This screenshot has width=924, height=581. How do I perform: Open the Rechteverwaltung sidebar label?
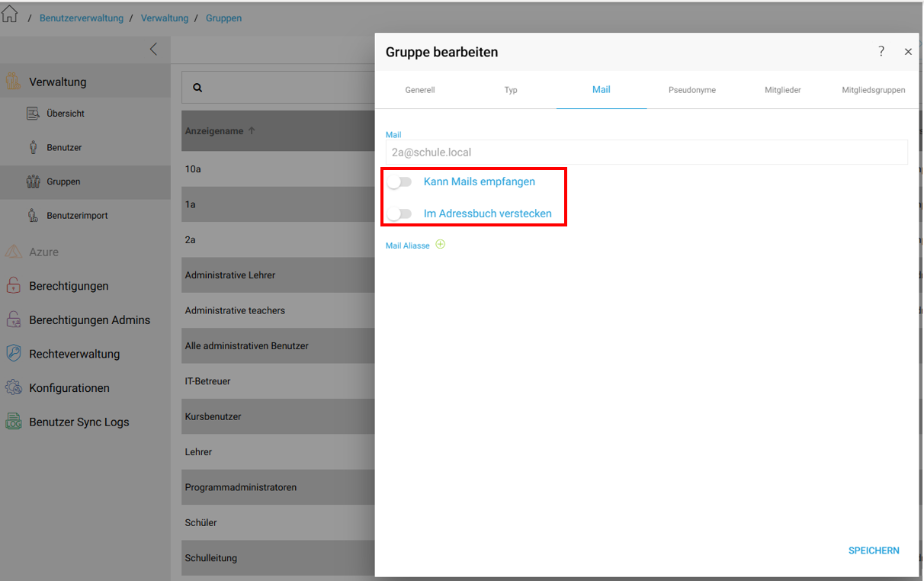click(x=75, y=354)
